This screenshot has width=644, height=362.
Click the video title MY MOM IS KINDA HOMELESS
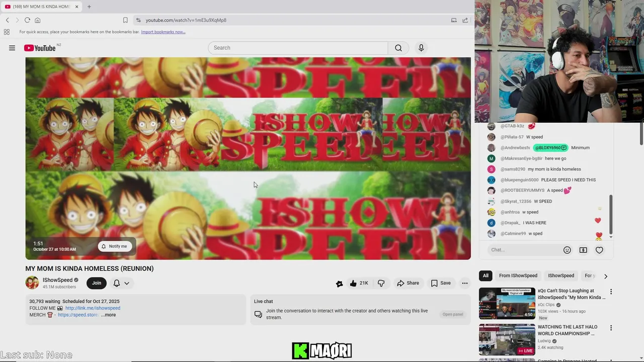[x=90, y=268]
